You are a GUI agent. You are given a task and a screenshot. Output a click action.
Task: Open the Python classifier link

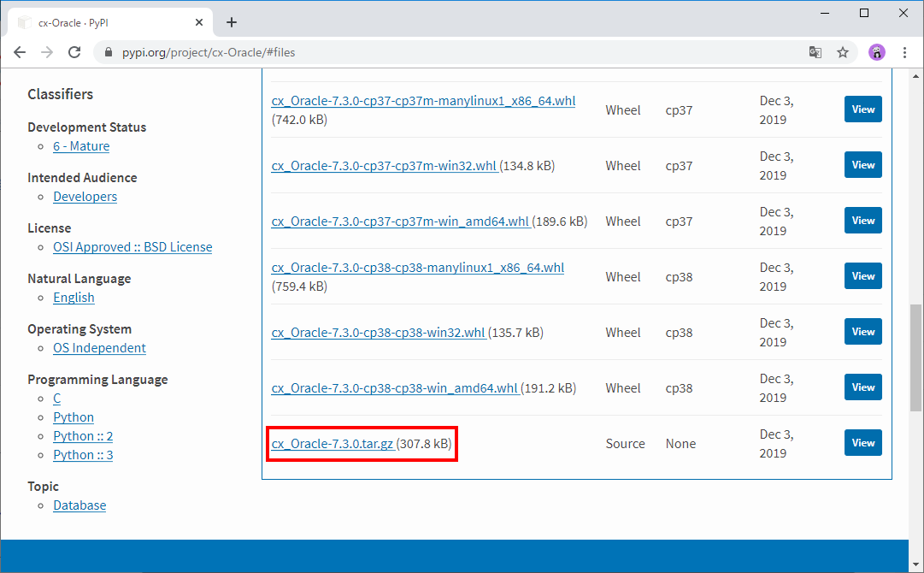tap(74, 417)
